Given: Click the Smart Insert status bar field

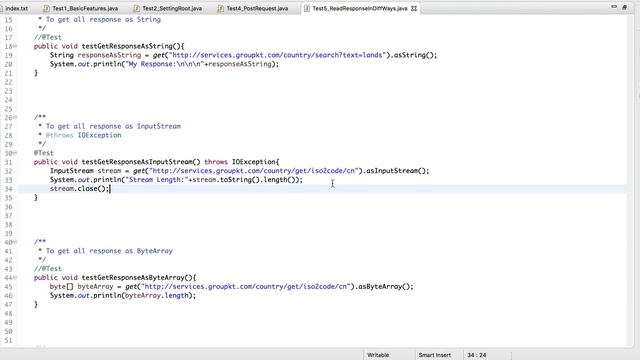Looking at the screenshot, I should click(435, 355).
